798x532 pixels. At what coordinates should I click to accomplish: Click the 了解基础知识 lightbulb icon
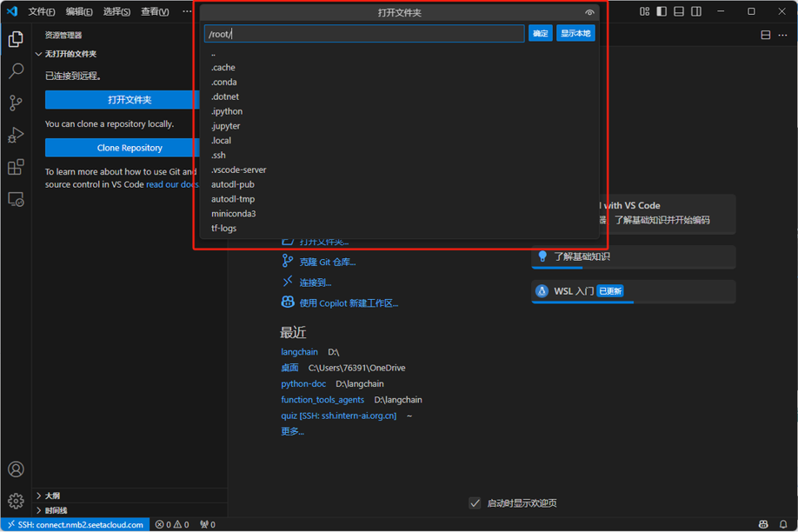click(542, 256)
